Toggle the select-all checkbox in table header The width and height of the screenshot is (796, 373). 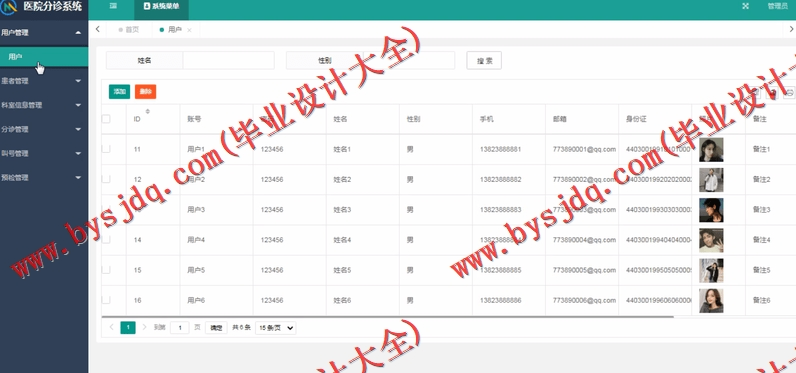point(106,119)
